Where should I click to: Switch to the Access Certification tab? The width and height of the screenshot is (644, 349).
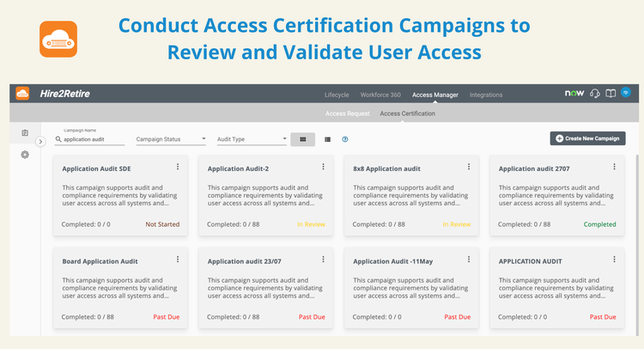[x=407, y=113]
